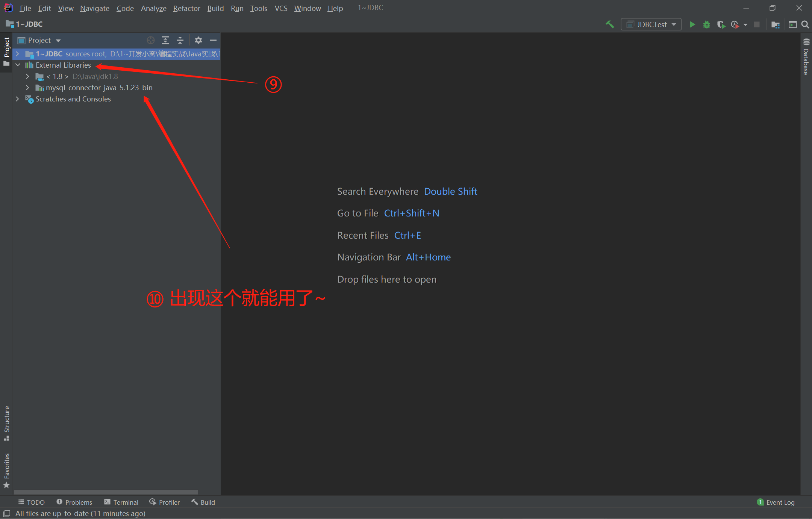The width and height of the screenshot is (812, 519).
Task: Open Project Structure toolbar icon
Action: (775, 24)
